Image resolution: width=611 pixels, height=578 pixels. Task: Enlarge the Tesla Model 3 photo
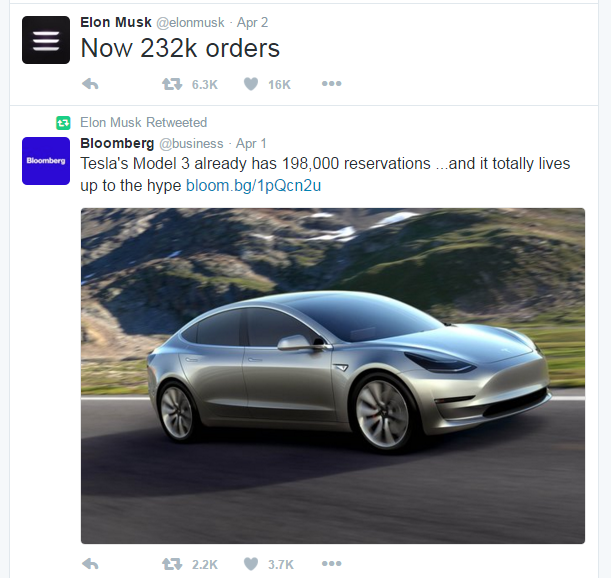(x=333, y=376)
